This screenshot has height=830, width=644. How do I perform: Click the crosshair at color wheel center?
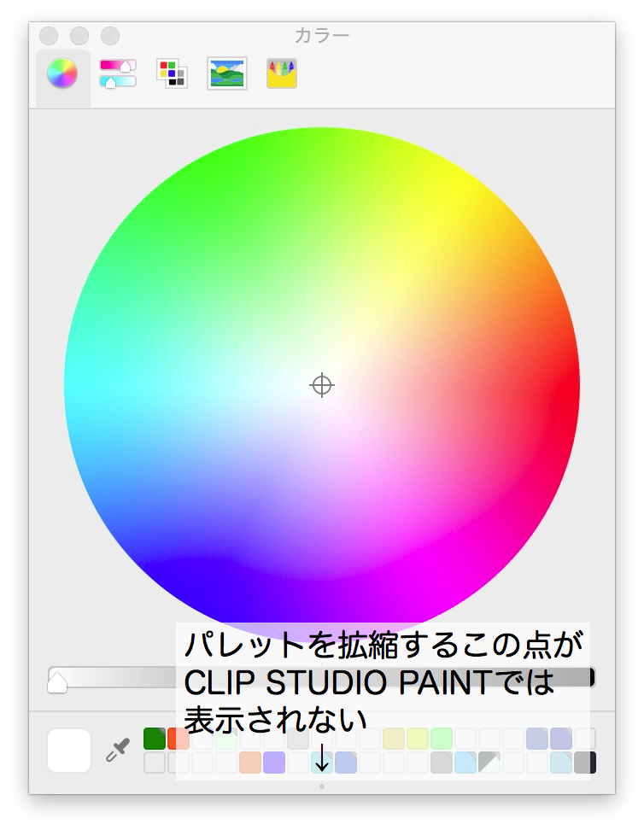321,385
